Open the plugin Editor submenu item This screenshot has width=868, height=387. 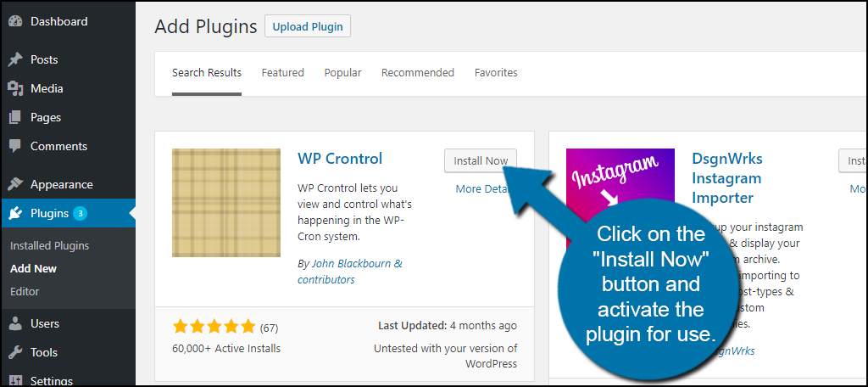coord(25,291)
